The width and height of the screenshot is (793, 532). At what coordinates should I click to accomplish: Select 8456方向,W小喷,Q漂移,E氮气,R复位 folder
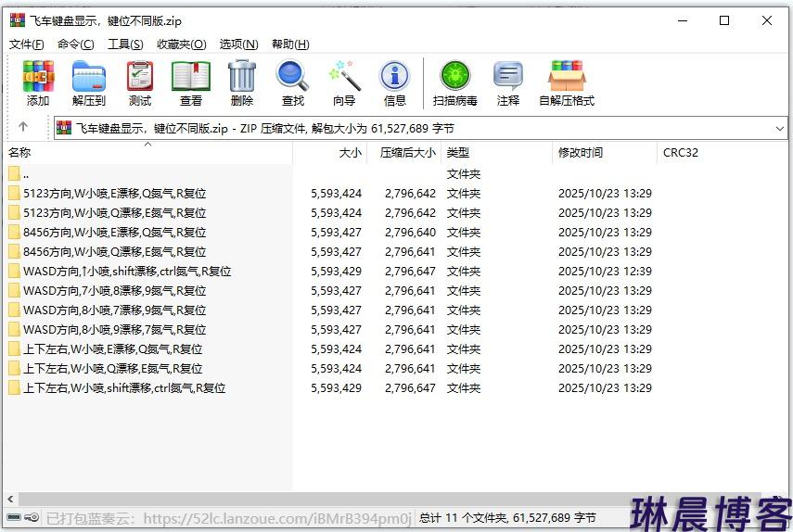tap(114, 251)
